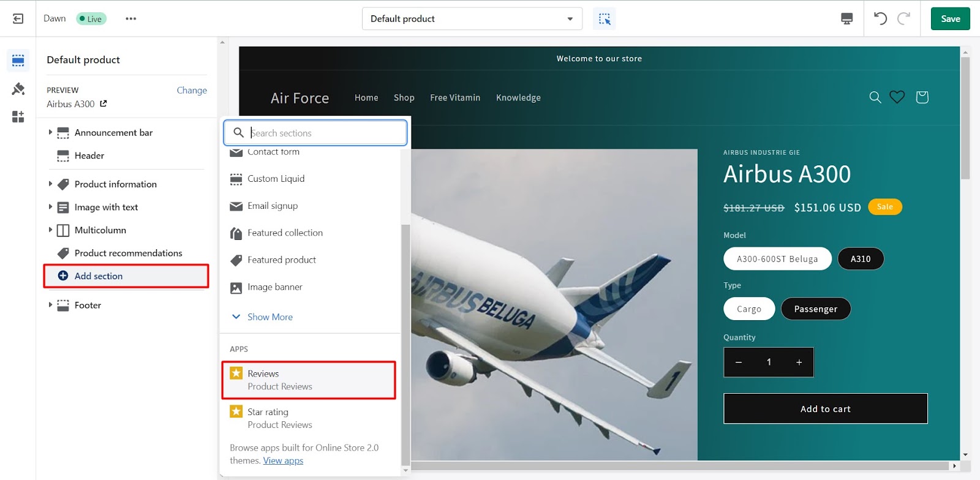Choose the Cargo type option

(749, 309)
